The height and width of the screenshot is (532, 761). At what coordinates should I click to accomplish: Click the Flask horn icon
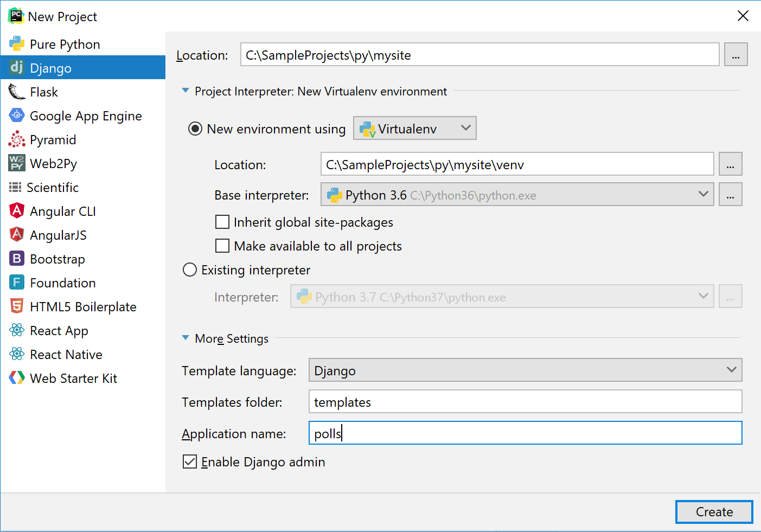coord(17,92)
